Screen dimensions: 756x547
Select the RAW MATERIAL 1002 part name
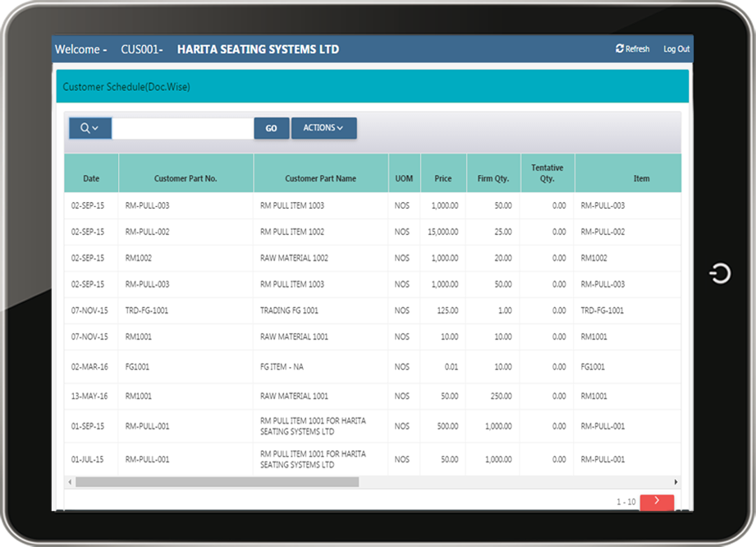click(x=294, y=258)
